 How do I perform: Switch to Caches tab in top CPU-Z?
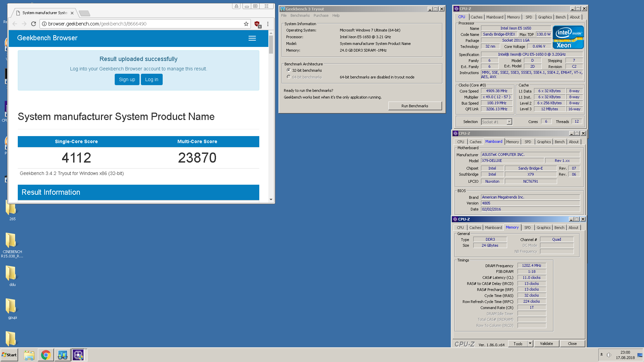(x=476, y=17)
